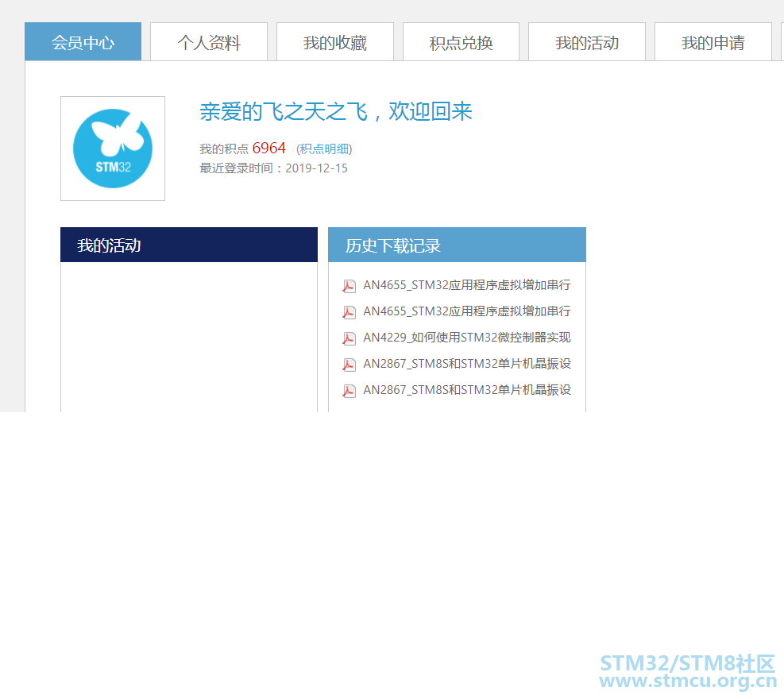This screenshot has width=784, height=699.
Task: Click PDF icon beside first AN4655 entry
Action: click(349, 285)
